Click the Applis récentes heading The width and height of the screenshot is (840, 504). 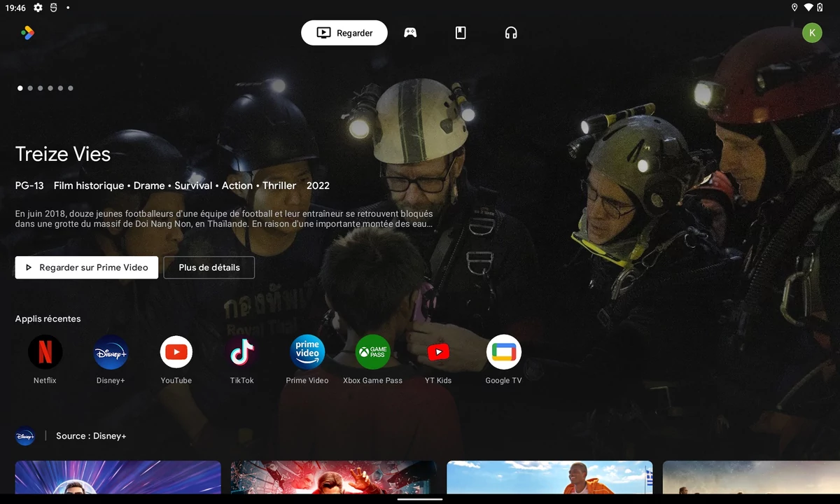[x=48, y=318]
